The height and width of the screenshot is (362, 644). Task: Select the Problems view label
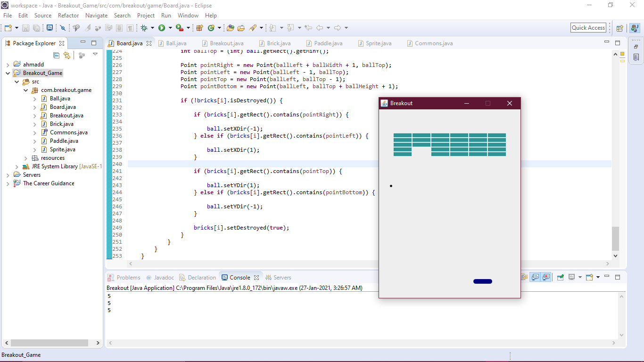click(x=128, y=277)
